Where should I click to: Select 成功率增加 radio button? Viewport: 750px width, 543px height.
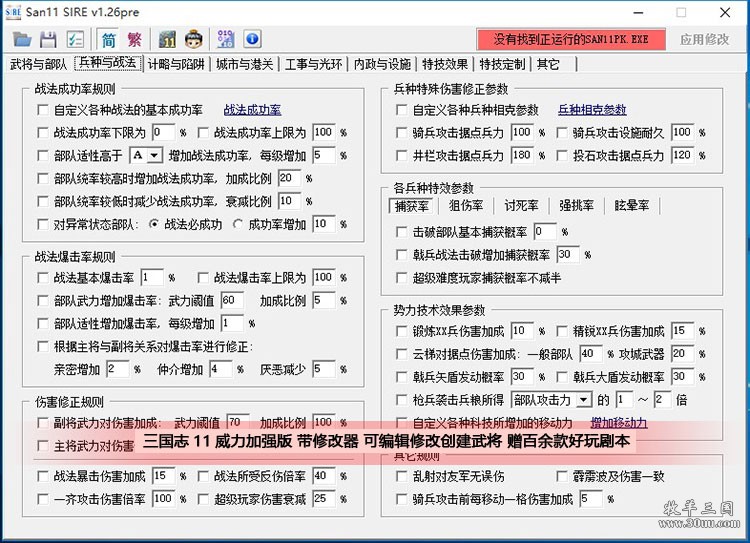[x=238, y=224]
